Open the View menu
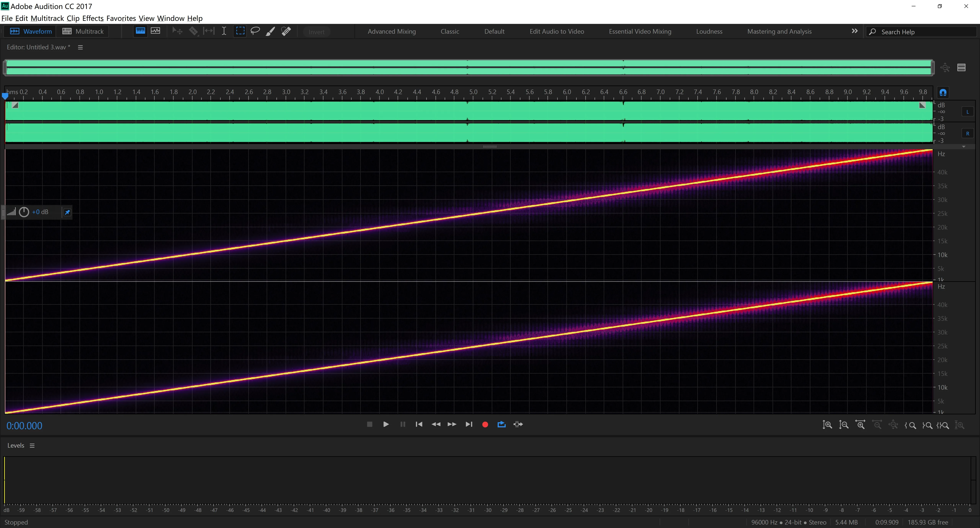980x528 pixels. [x=146, y=18]
